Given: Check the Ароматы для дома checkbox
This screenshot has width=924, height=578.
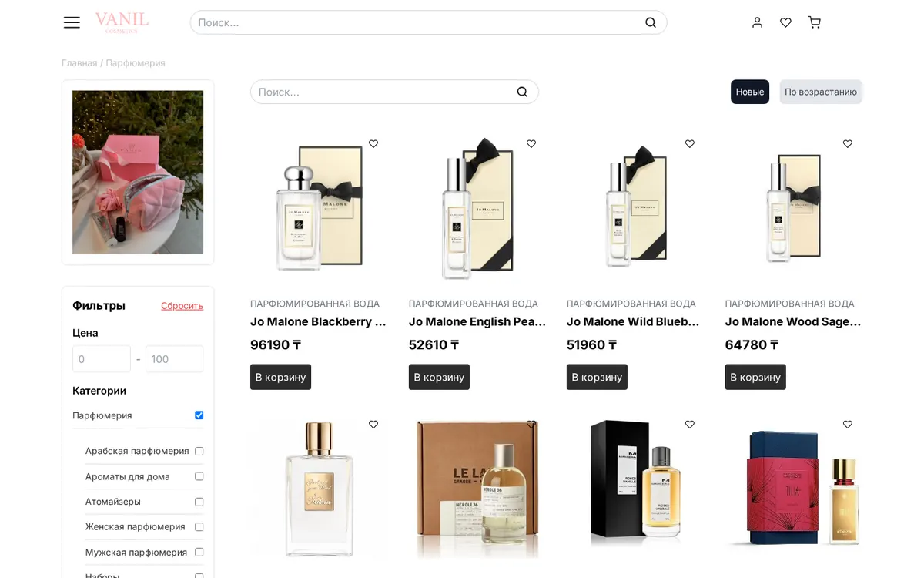Looking at the screenshot, I should click(x=199, y=476).
